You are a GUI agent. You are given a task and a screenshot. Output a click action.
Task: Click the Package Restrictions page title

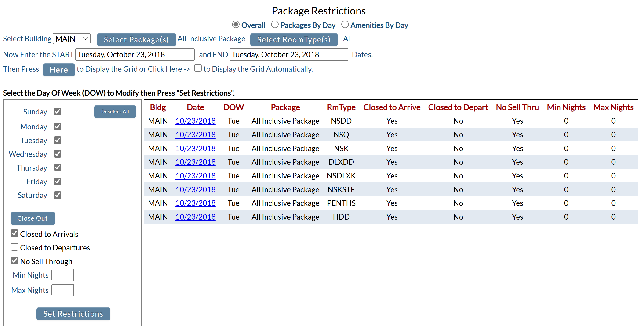click(319, 11)
